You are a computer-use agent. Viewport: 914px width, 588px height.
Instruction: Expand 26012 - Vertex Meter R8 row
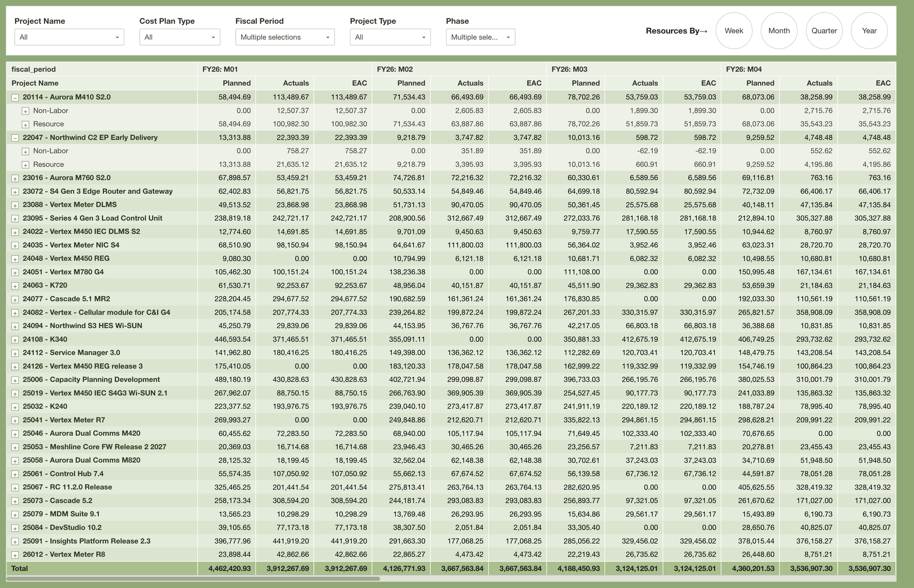click(x=15, y=555)
